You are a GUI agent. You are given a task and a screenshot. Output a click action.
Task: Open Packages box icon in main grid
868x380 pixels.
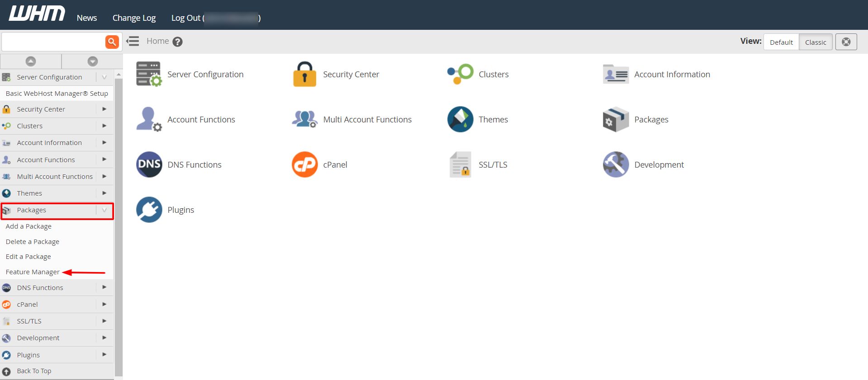[x=616, y=119]
